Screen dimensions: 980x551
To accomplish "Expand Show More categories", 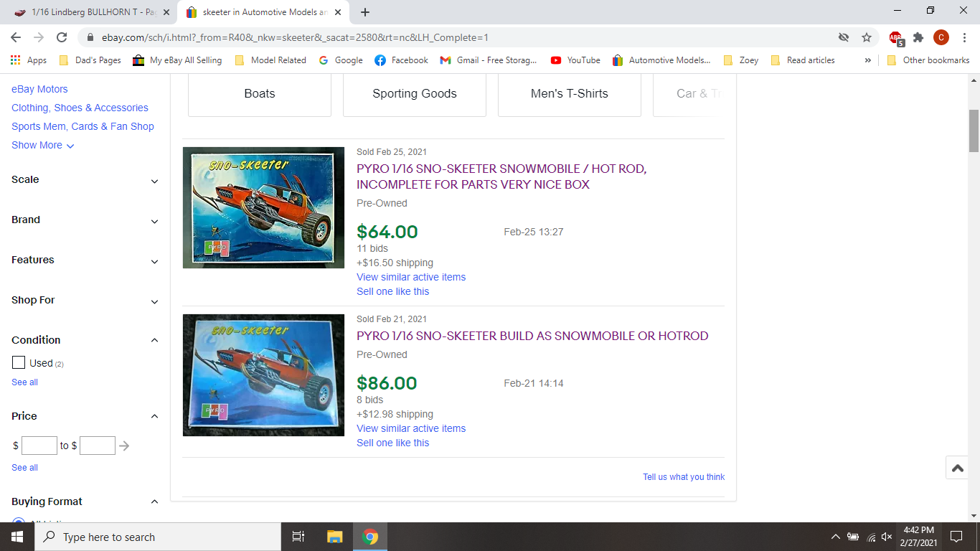I will [x=42, y=145].
